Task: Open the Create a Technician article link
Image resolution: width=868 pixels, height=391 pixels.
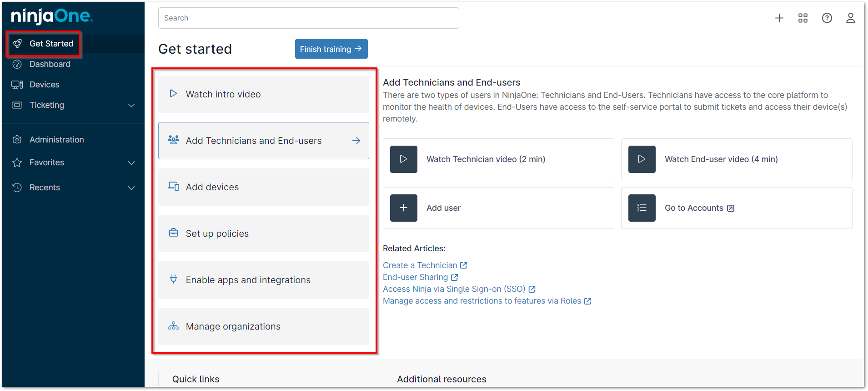Action: [420, 265]
